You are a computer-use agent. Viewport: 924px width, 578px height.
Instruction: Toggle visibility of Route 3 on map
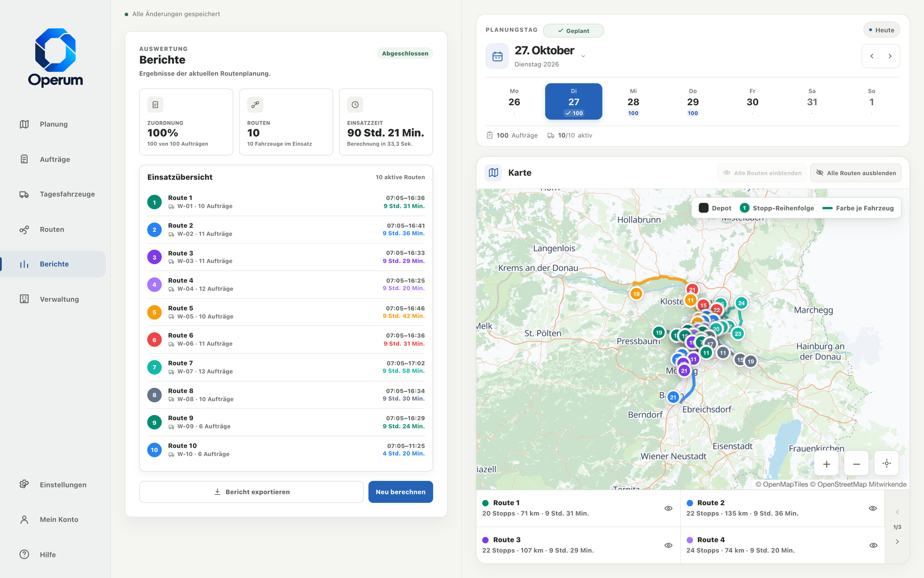click(x=668, y=545)
